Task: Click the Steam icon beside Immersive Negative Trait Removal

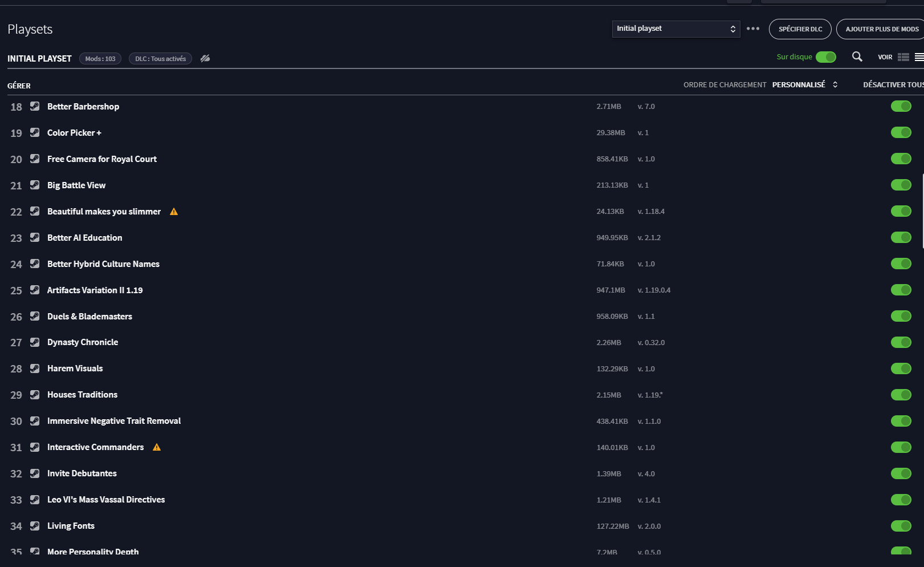Action: [35, 421]
